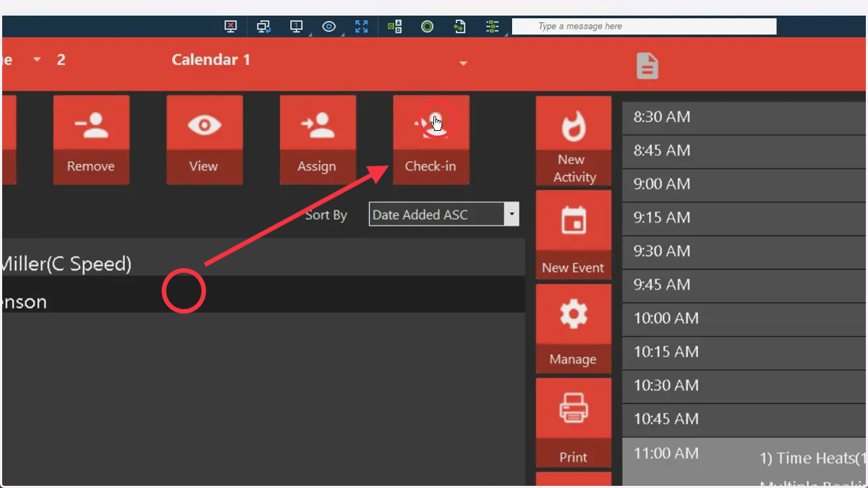
Task: Select the 10:15 AM time slot
Action: point(744,353)
